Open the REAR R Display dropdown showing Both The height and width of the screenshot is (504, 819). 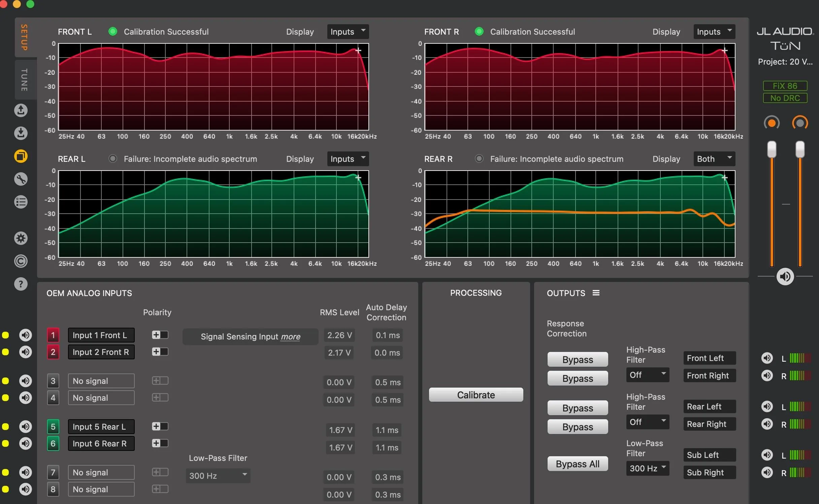714,159
